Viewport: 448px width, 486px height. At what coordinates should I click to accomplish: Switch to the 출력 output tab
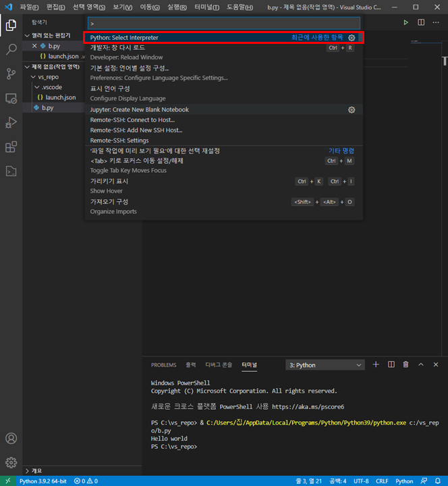pos(190,364)
